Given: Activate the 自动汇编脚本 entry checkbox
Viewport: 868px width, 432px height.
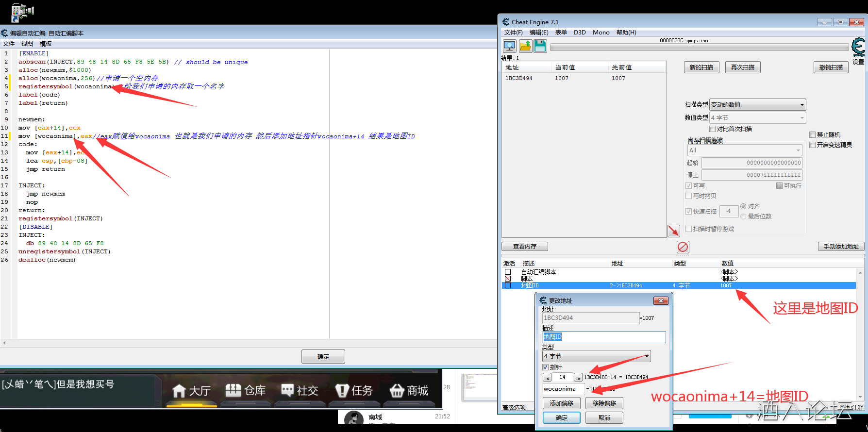Looking at the screenshot, I should coord(508,272).
